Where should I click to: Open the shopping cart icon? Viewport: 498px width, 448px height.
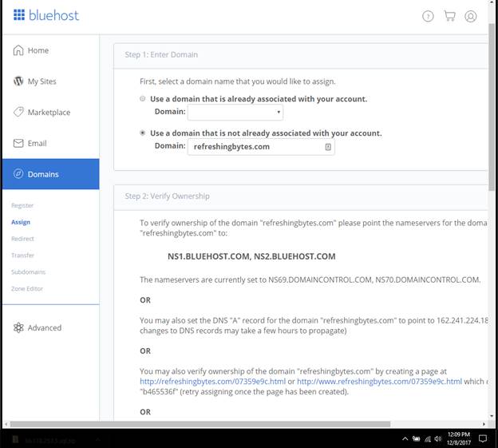pyautogui.click(x=449, y=16)
